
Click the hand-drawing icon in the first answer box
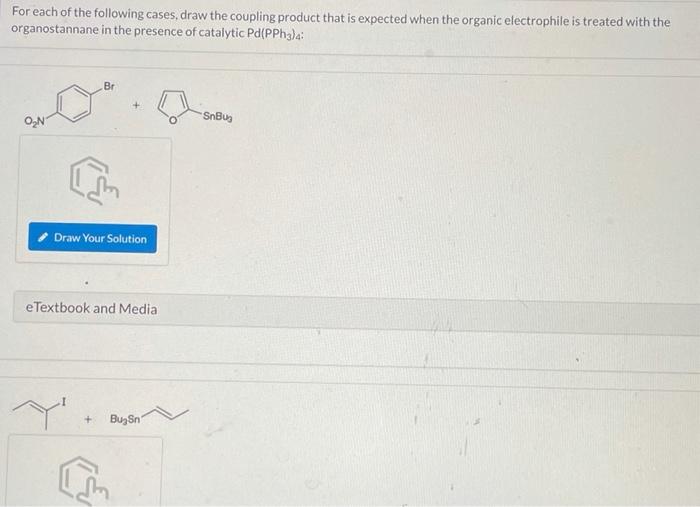[x=95, y=180]
